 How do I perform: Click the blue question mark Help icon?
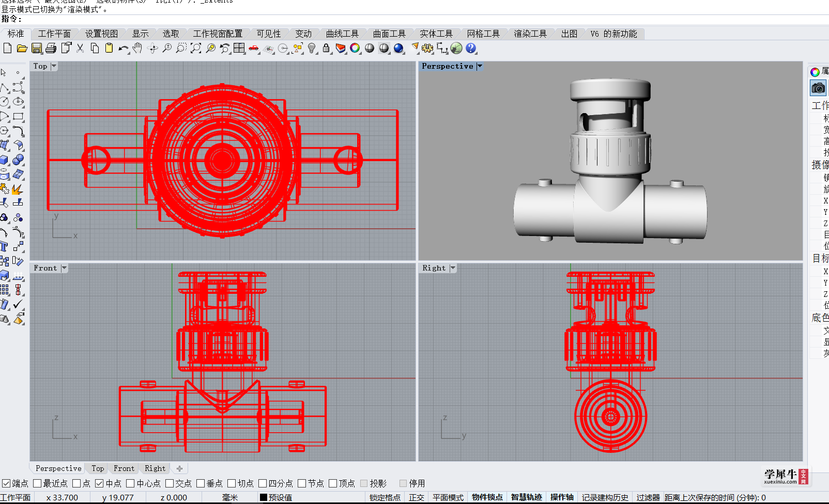pyautogui.click(x=470, y=48)
